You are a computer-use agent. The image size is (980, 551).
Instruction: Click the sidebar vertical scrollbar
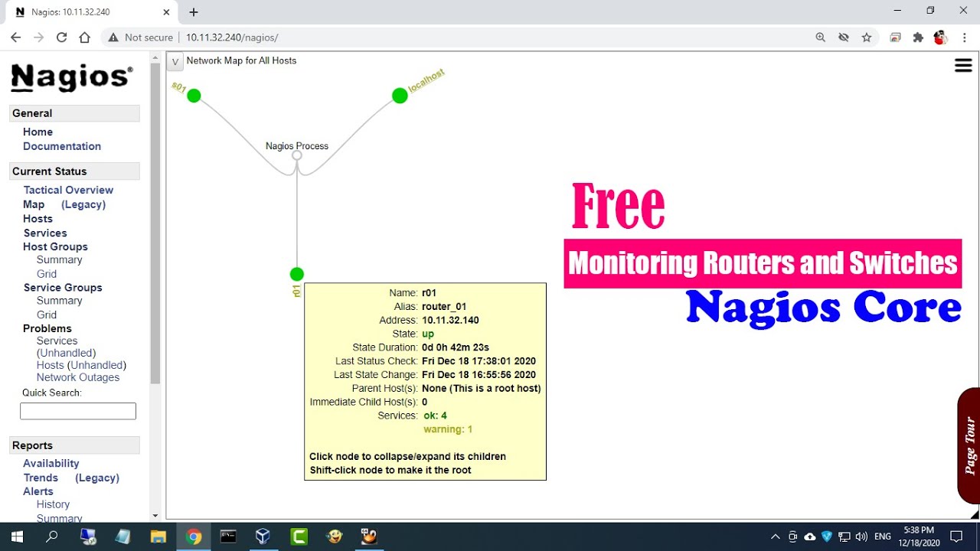tap(155, 222)
